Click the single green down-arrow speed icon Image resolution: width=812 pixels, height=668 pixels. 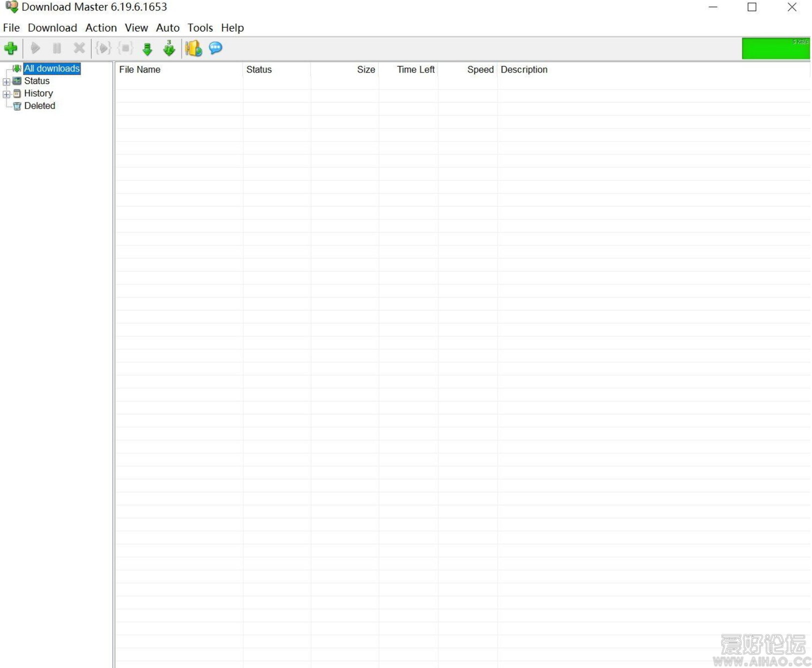pyautogui.click(x=147, y=49)
